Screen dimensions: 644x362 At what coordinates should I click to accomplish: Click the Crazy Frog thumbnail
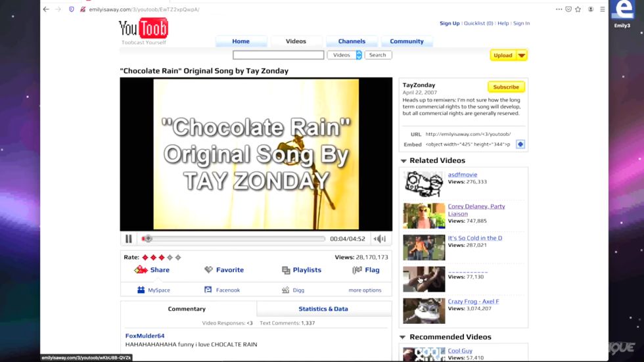coord(424,311)
